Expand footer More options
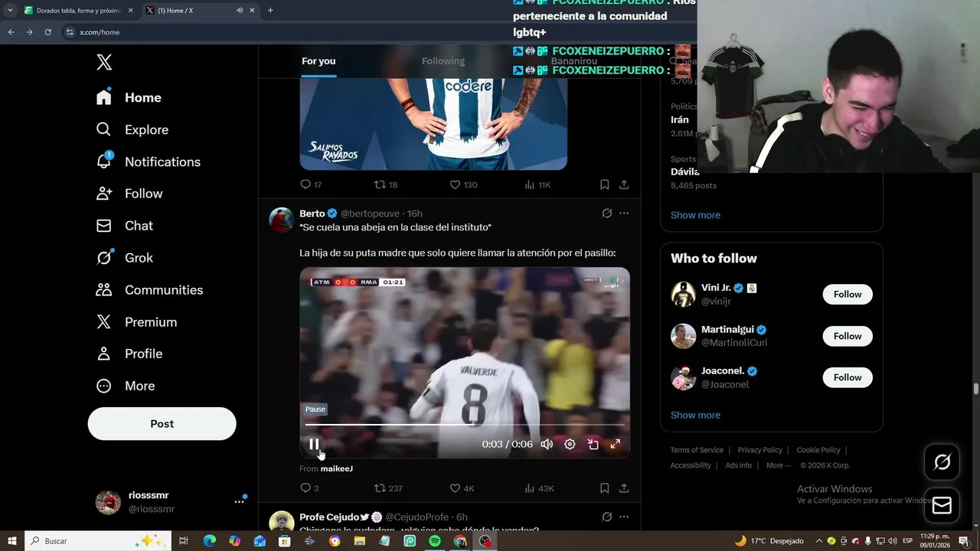The height and width of the screenshot is (551, 980). [x=779, y=465]
